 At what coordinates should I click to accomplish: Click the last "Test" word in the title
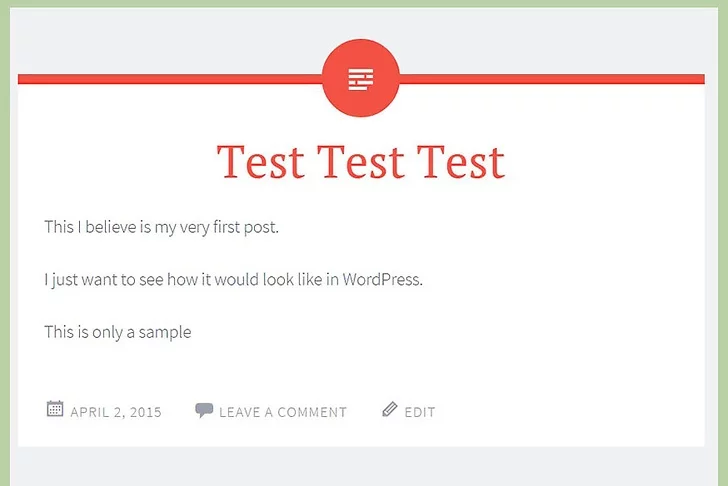[461, 162]
